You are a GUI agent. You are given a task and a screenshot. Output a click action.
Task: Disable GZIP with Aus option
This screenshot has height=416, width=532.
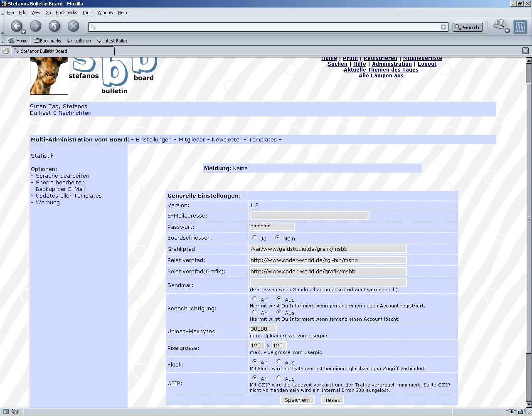pos(279,378)
